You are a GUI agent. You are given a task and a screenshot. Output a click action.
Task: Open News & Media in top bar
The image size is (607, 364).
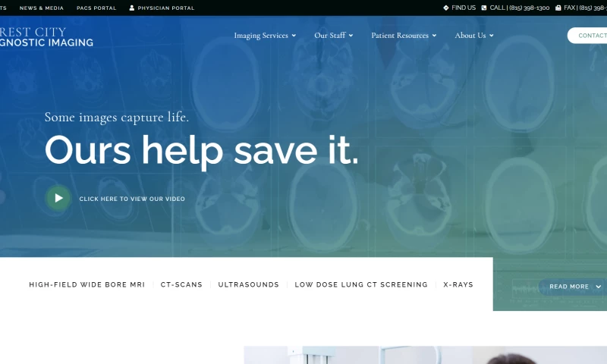[42, 8]
